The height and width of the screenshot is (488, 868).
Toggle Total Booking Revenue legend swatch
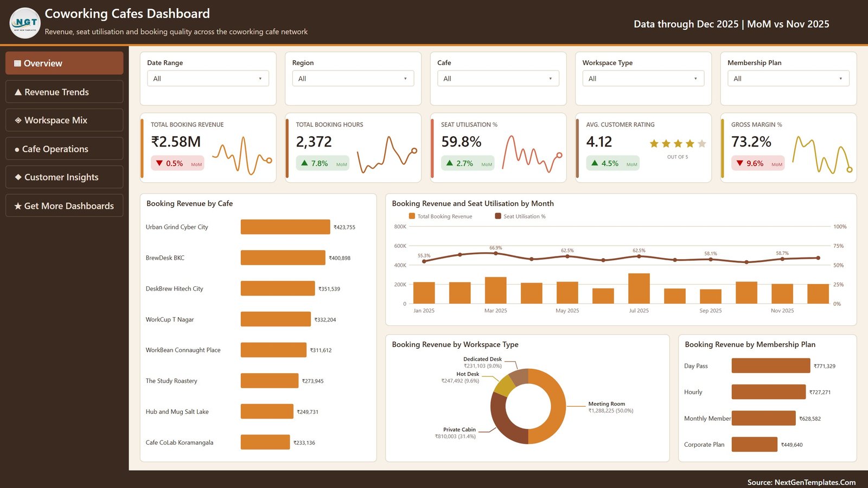[412, 216]
